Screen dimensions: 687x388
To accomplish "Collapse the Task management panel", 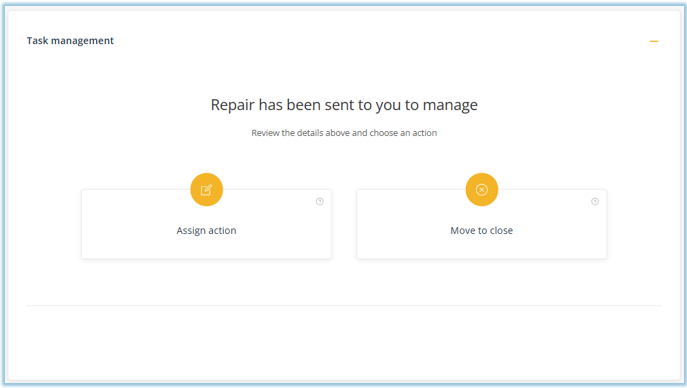I will pos(654,41).
